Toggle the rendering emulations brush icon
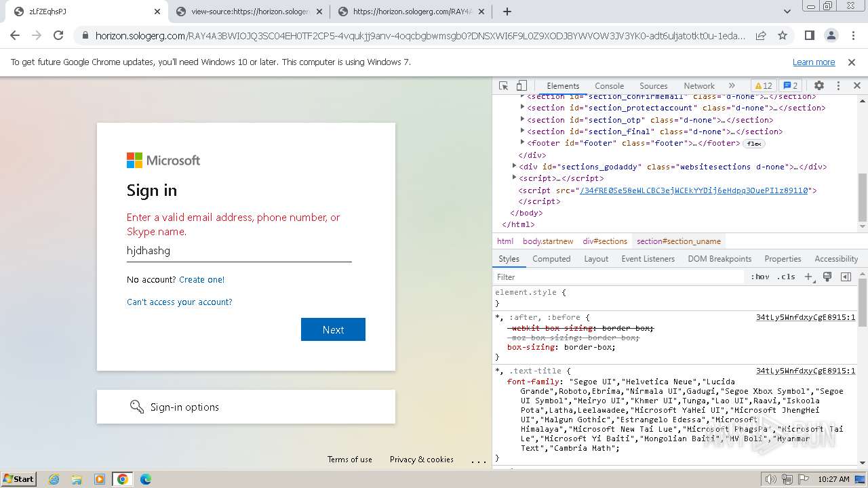The height and width of the screenshot is (488, 868). pyautogui.click(x=827, y=277)
